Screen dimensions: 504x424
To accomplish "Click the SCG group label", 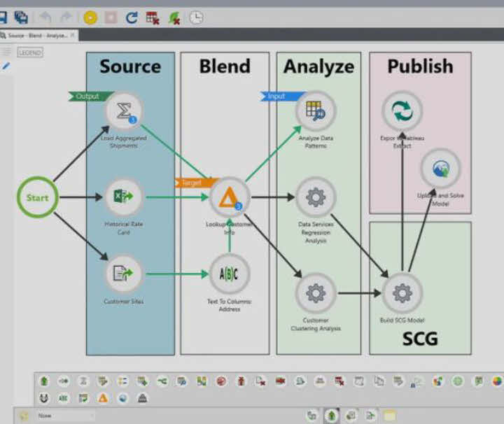I will [420, 339].
